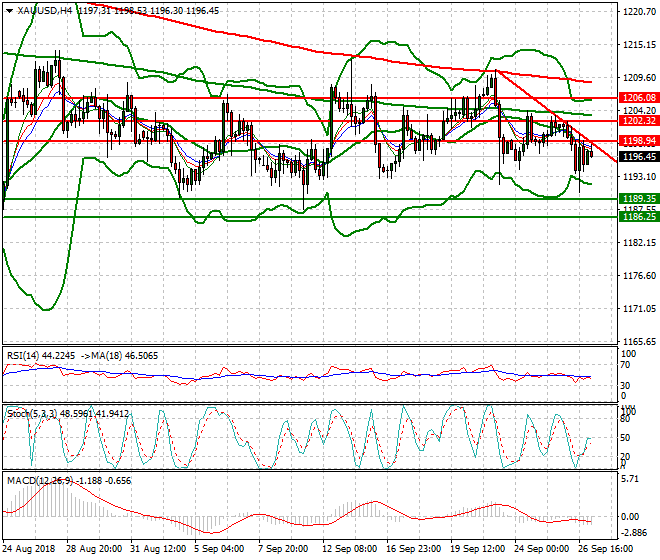Viewport: 660px width, 560px height.
Task: Select the XAUUSD,H4 chart title text
Action: 45,11
